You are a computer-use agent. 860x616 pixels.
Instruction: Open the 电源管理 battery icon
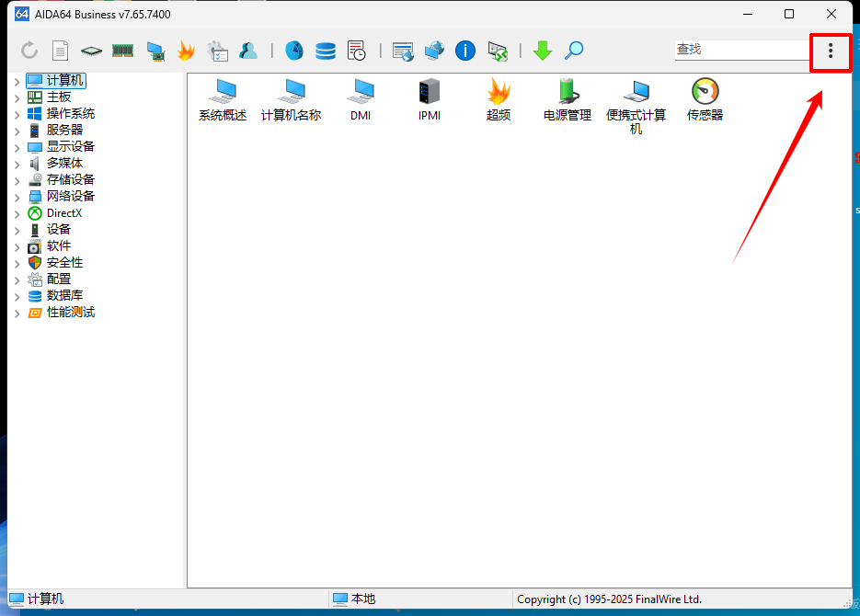pos(568,99)
